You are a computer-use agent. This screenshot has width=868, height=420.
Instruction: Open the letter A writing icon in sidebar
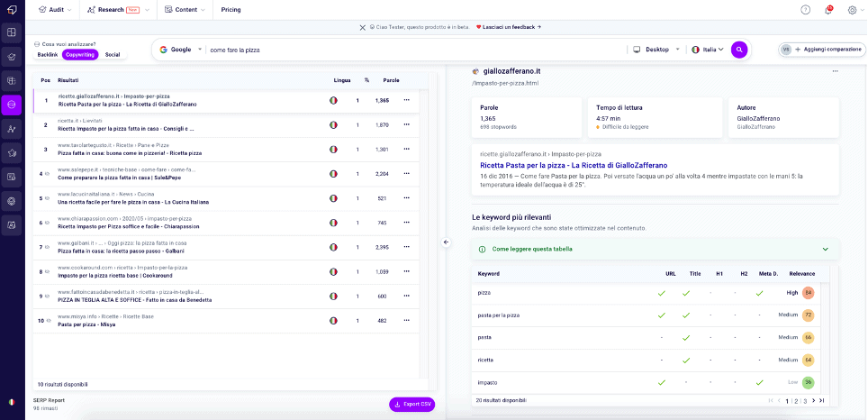[12, 129]
